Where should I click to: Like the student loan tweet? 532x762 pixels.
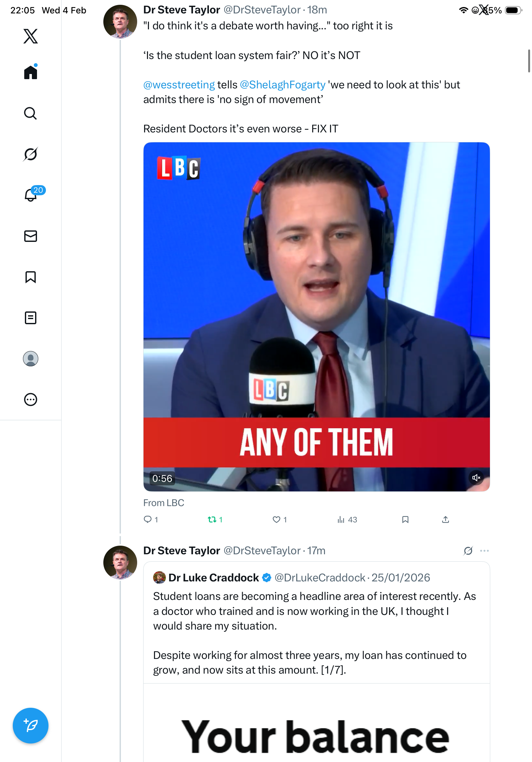[x=277, y=519]
